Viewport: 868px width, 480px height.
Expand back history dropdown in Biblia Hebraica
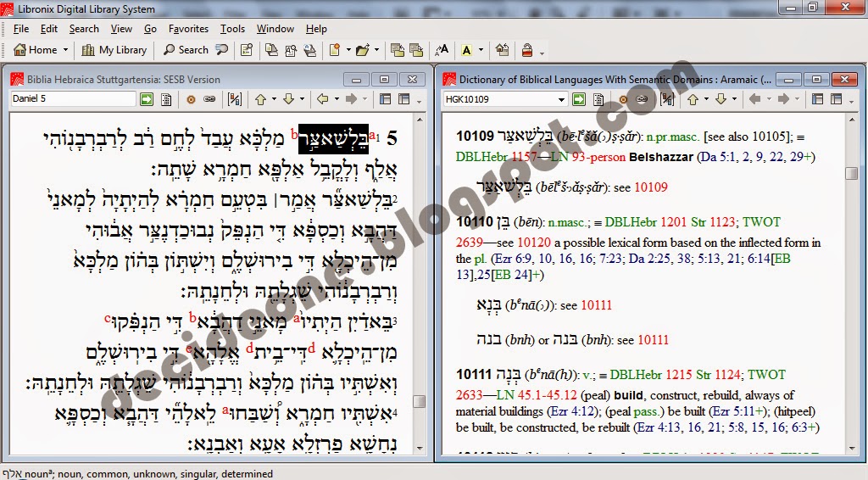pyautogui.click(x=336, y=99)
